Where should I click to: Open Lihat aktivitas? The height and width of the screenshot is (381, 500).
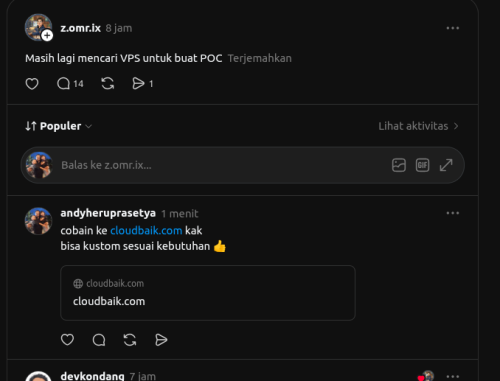pos(418,126)
